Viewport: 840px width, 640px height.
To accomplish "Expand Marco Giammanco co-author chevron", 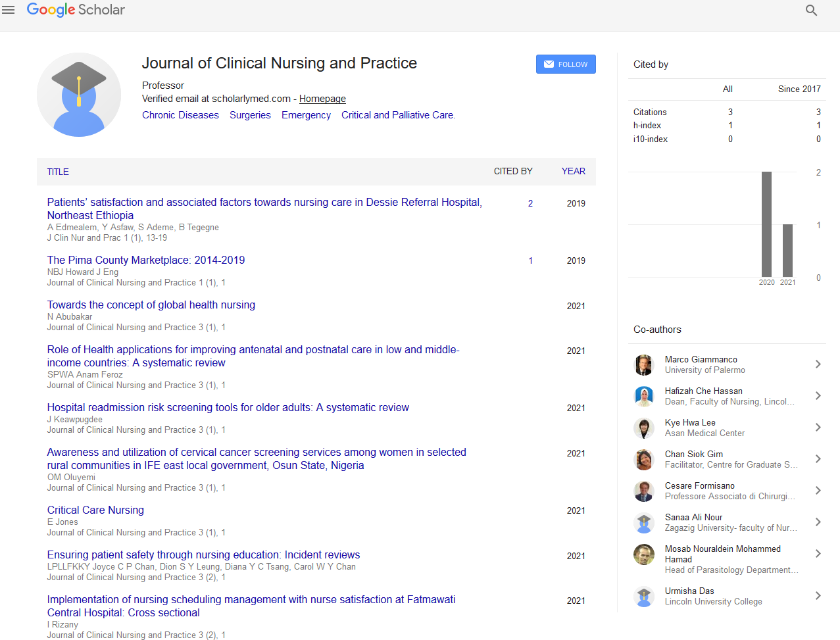I will pos(818,364).
